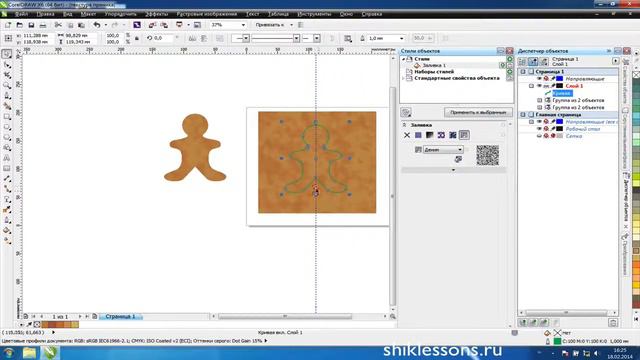Toggle Edit across layers button
This screenshot has width=640, height=360.
click(533, 62)
